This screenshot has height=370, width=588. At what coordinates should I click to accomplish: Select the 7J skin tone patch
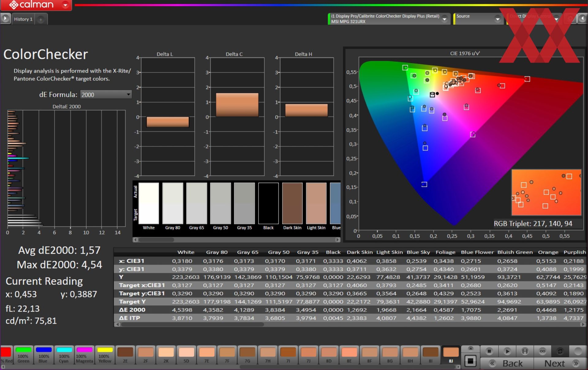(308, 355)
